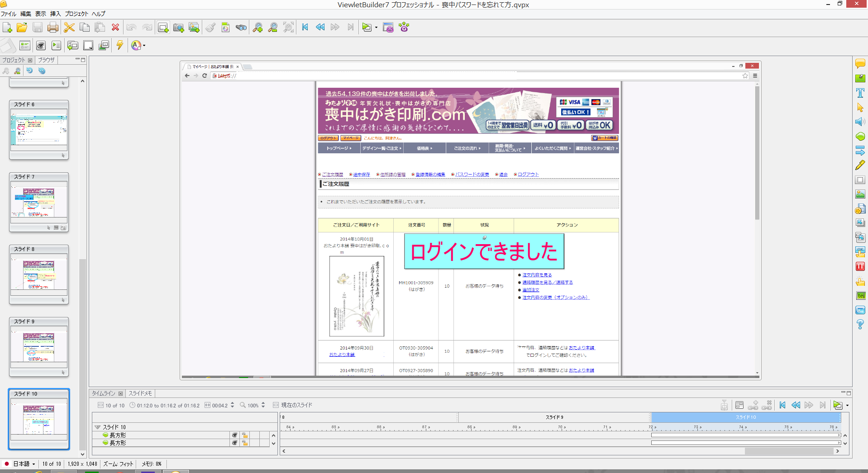Click the スライド 9 segment in the timeline
The image size is (868, 473).
point(554,417)
